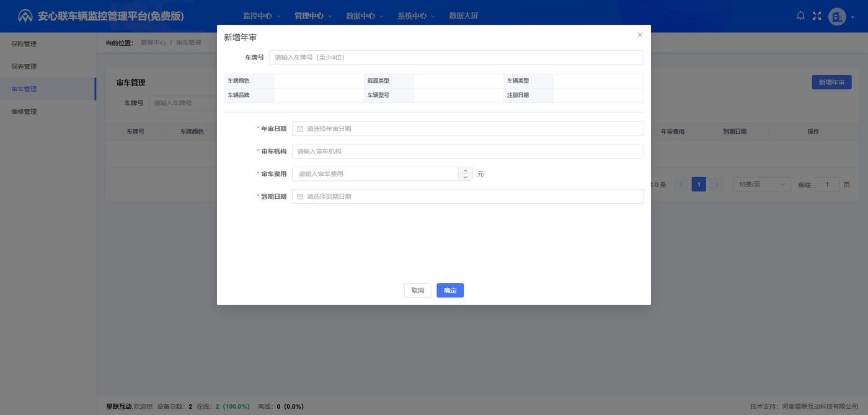The width and height of the screenshot is (868, 415).
Task: Select 保养管理 in the sidebar
Action: [x=48, y=66]
